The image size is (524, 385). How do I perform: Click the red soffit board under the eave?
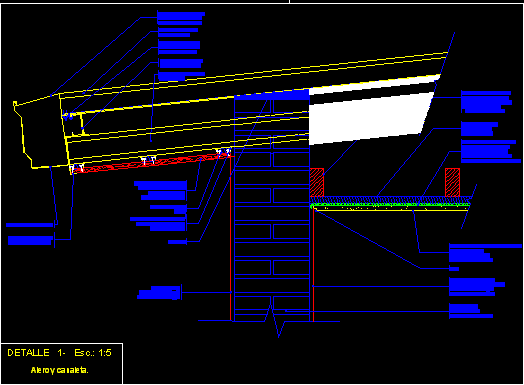coord(152,163)
